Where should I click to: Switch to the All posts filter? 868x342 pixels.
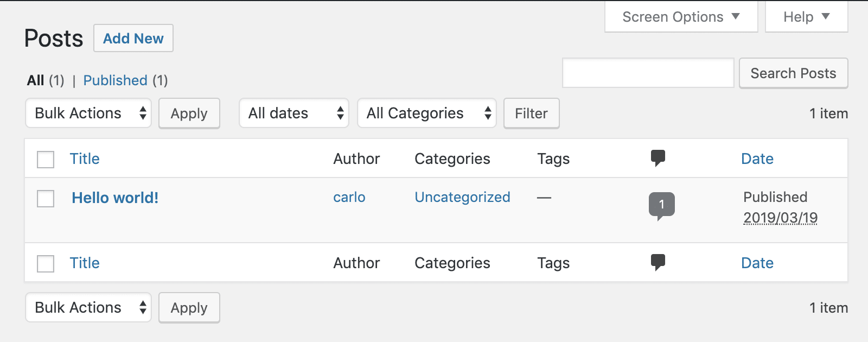coord(36,80)
